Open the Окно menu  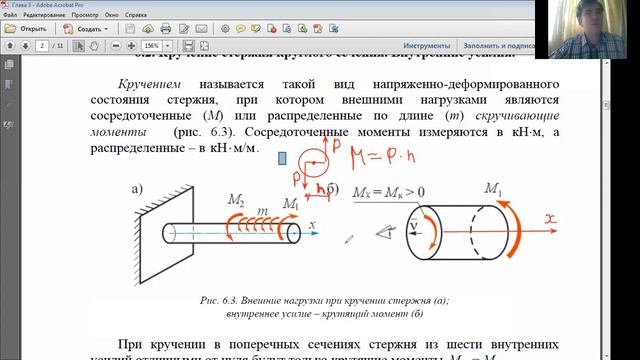[x=111, y=15]
